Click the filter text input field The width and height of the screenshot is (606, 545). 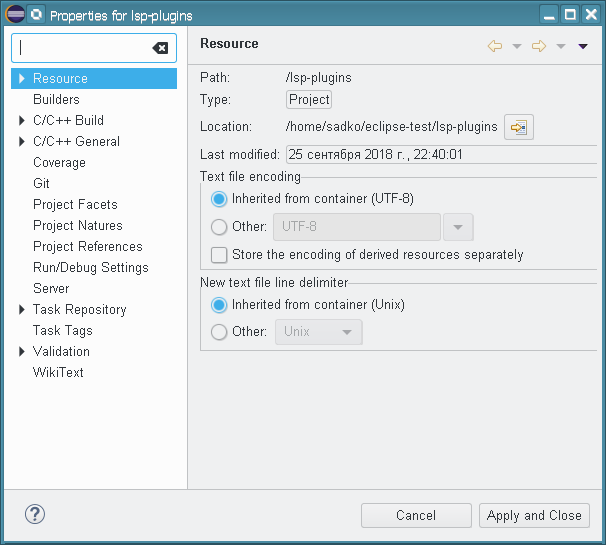point(85,48)
